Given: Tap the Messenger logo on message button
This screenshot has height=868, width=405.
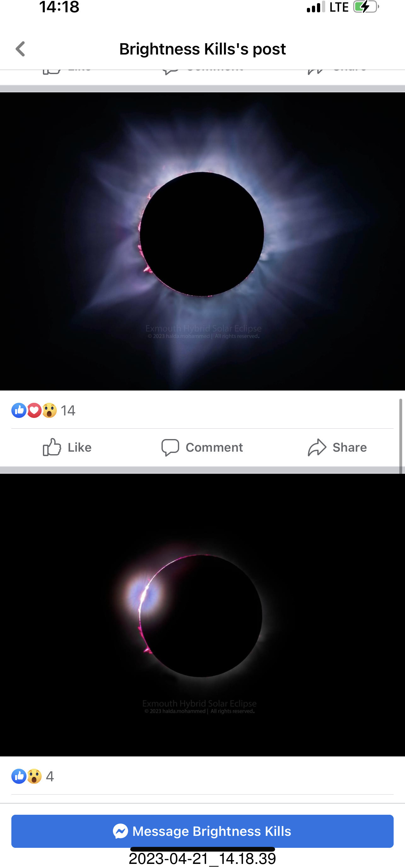Looking at the screenshot, I should (x=120, y=831).
